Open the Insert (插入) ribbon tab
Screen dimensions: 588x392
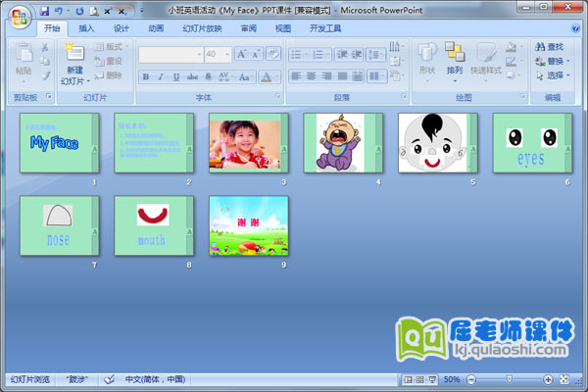click(86, 28)
